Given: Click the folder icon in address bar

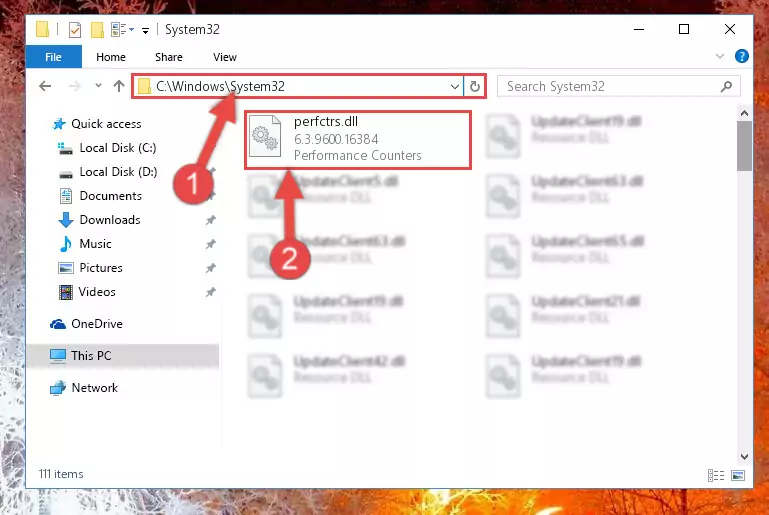Looking at the screenshot, I should pyautogui.click(x=144, y=87).
